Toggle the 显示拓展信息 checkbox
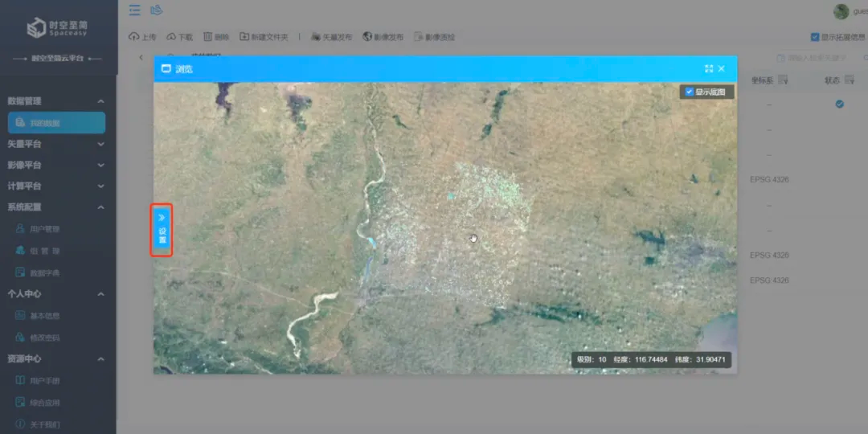The height and width of the screenshot is (434, 868). click(815, 37)
